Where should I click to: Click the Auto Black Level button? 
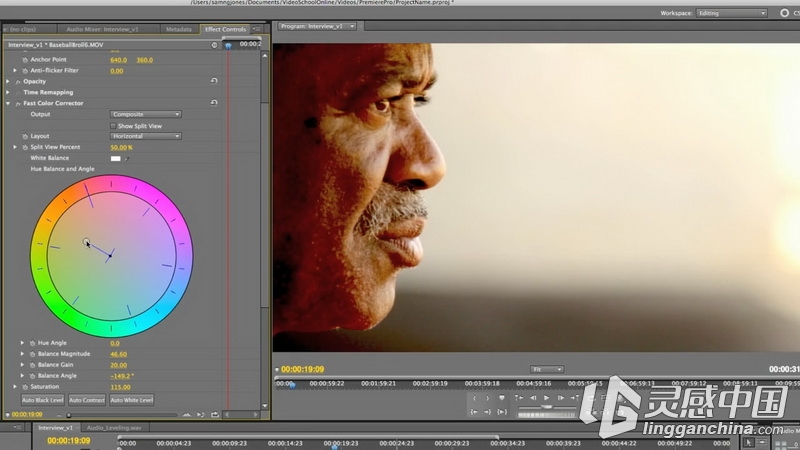pyautogui.click(x=42, y=400)
